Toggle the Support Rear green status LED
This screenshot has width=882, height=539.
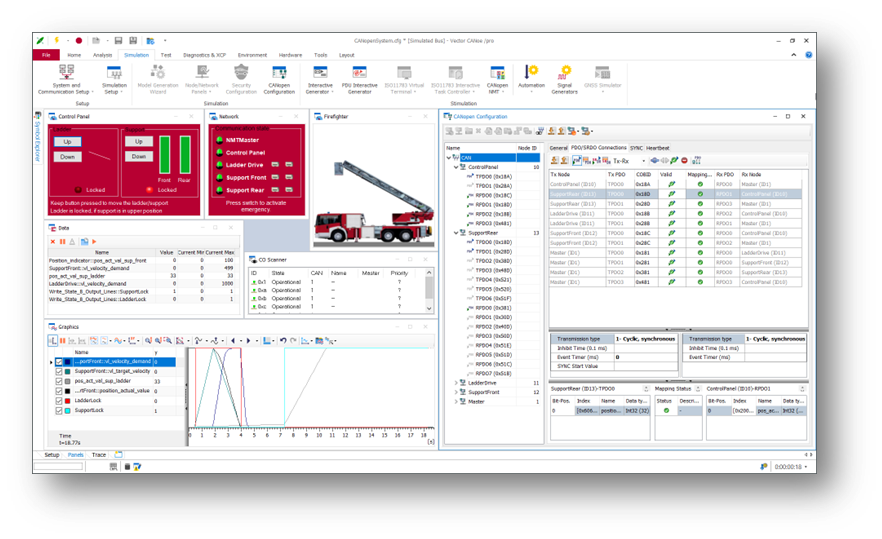coord(219,190)
